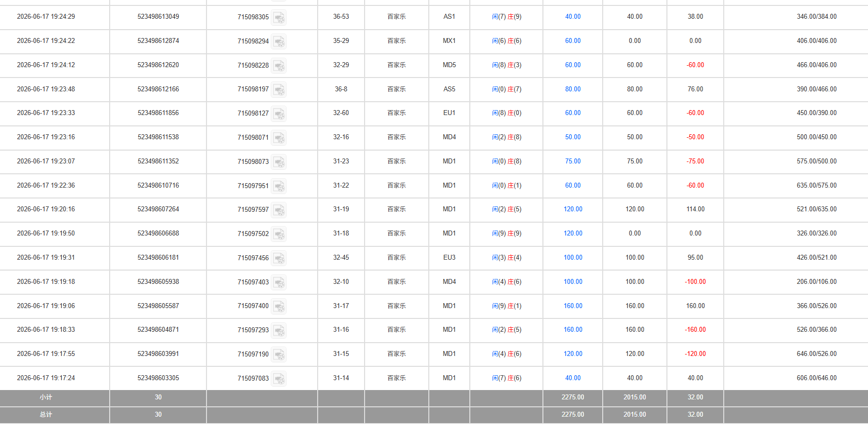Image resolution: width=868 pixels, height=432 pixels.
Task: Open replay icon beside game 715098071
Action: pyautogui.click(x=279, y=138)
